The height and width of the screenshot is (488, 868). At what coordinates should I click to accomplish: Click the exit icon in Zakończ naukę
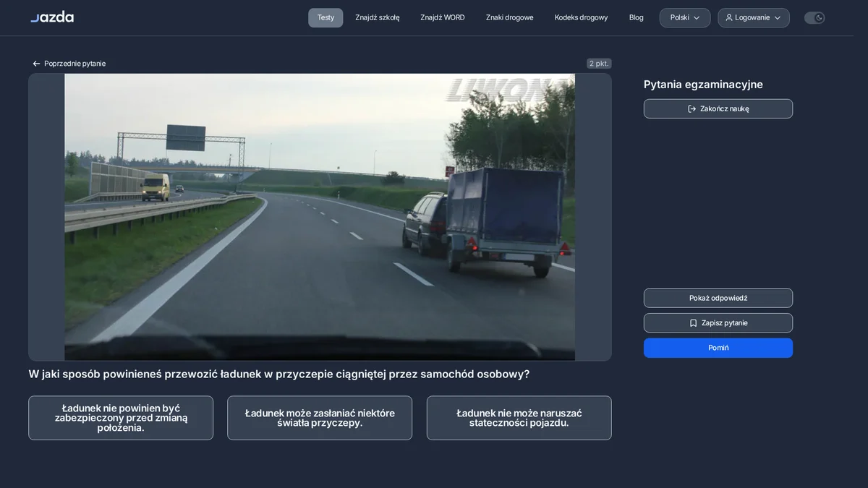coord(692,108)
